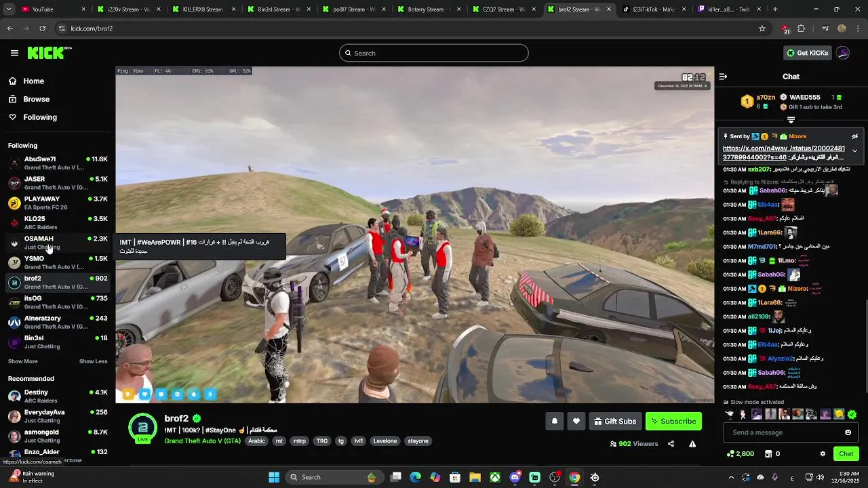Screen dimensions: 868x488
Task: Open Discord from taskbar
Action: click(x=515, y=477)
